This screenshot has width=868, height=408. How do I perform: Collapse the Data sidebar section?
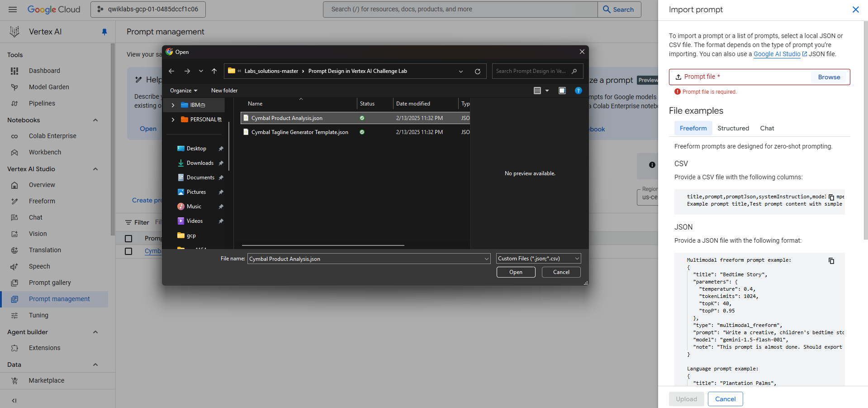tap(95, 365)
